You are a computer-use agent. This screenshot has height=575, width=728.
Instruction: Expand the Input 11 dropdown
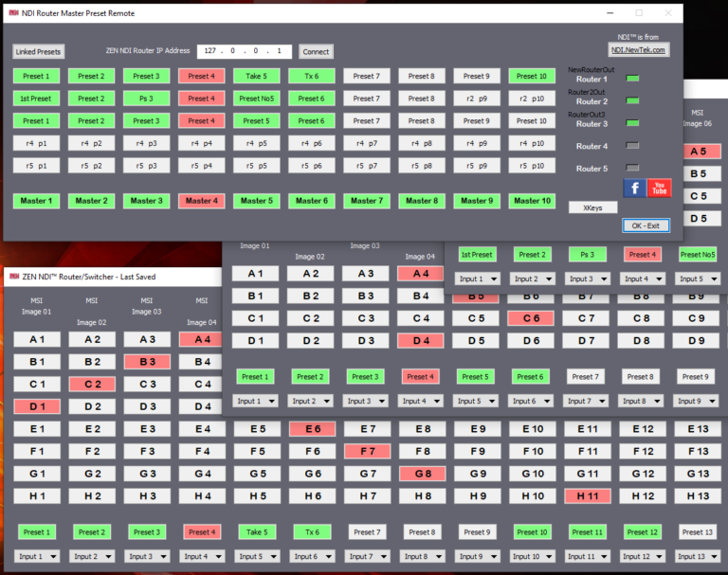pyautogui.click(x=586, y=556)
